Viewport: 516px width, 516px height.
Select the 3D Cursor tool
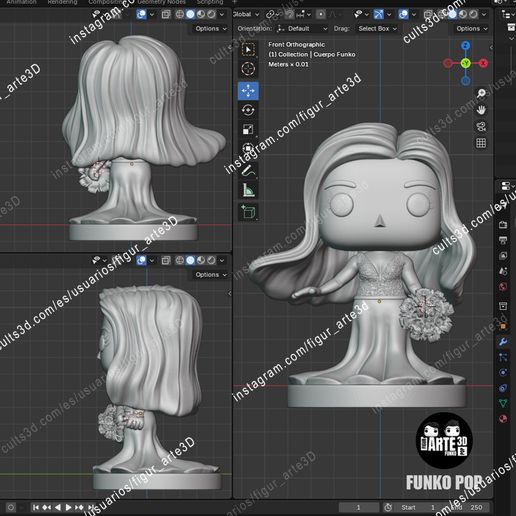pos(248,69)
